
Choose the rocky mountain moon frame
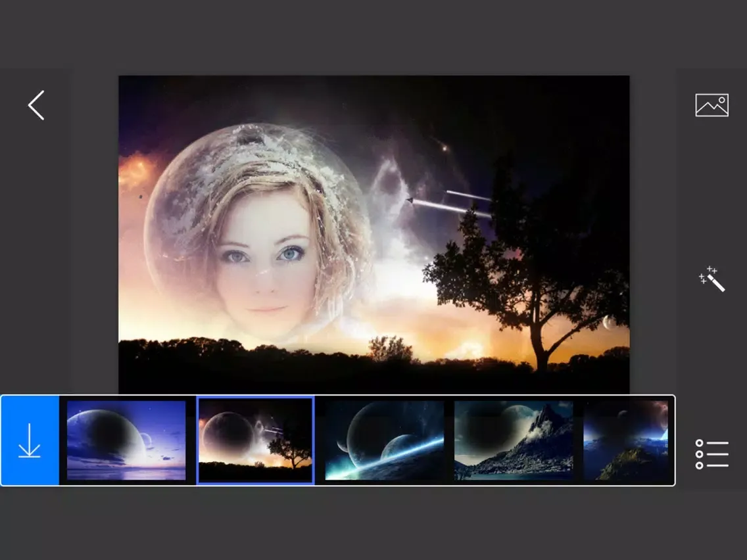[x=514, y=440]
